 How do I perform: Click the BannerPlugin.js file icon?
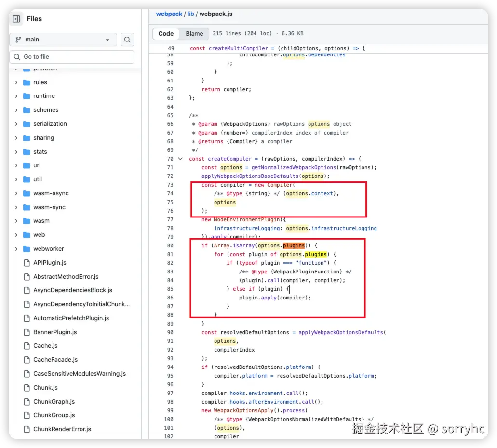pos(27,332)
